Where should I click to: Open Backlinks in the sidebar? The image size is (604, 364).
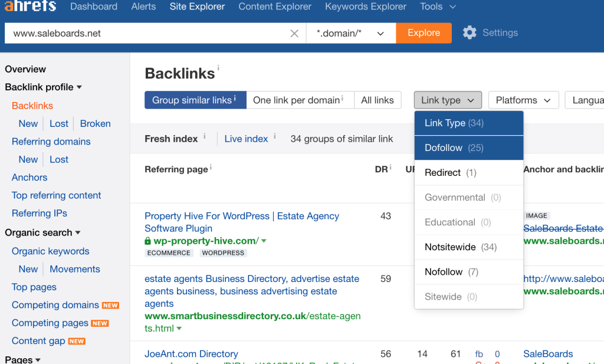(32, 106)
